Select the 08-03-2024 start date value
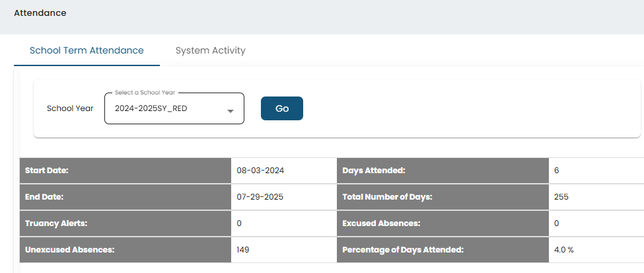 (260, 171)
